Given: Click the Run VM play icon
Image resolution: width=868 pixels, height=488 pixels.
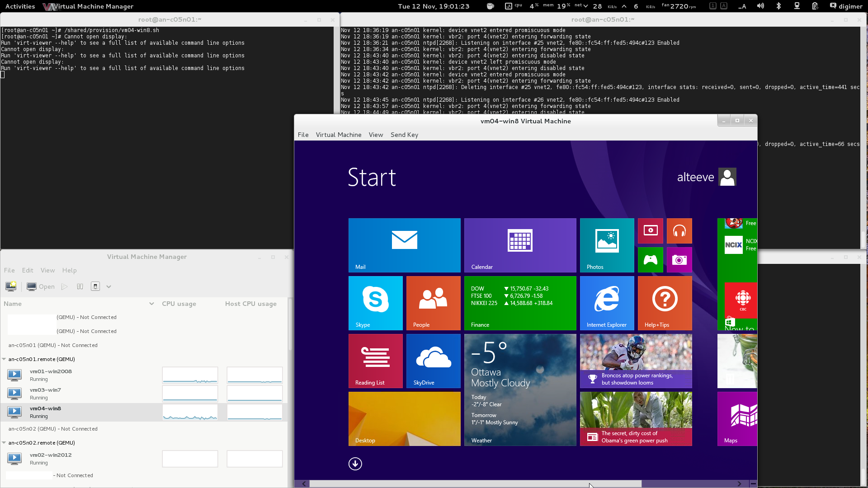Looking at the screenshot, I should pos(65,286).
